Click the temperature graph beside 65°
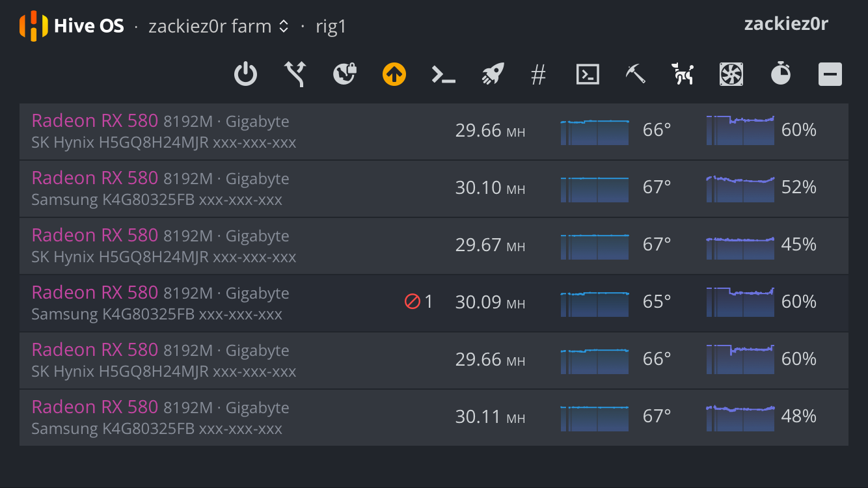 click(x=595, y=303)
